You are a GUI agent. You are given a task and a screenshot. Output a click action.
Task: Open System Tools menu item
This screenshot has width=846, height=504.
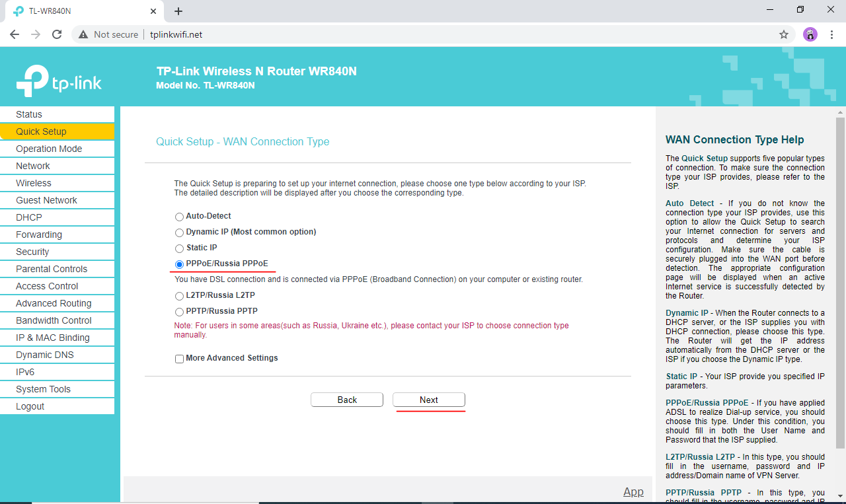57,389
